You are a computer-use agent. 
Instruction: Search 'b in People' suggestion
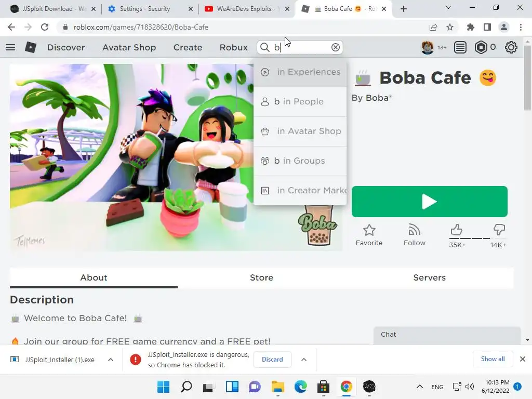(x=300, y=101)
